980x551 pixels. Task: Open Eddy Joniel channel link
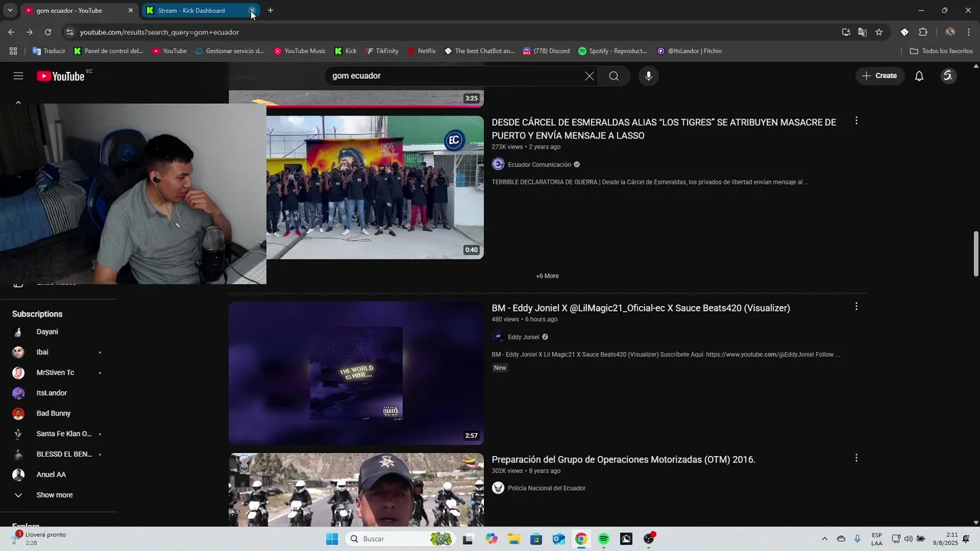tap(524, 337)
